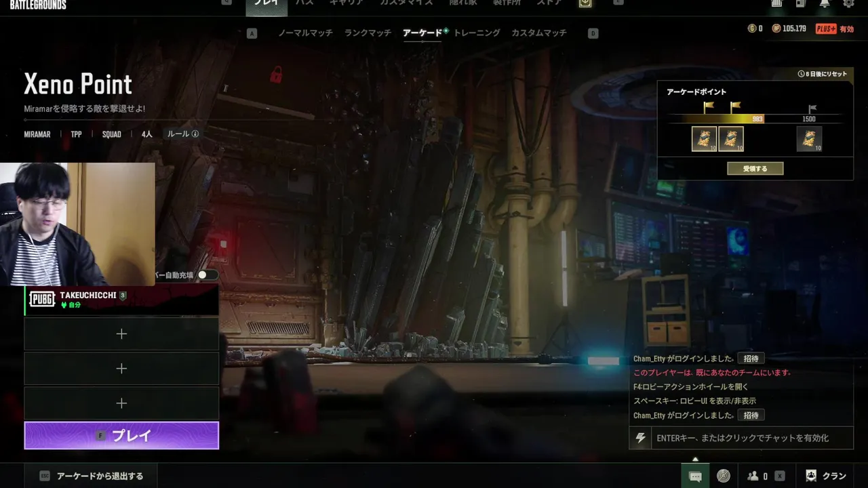
Task: Collapse chat with small up arrow
Action: click(695, 459)
